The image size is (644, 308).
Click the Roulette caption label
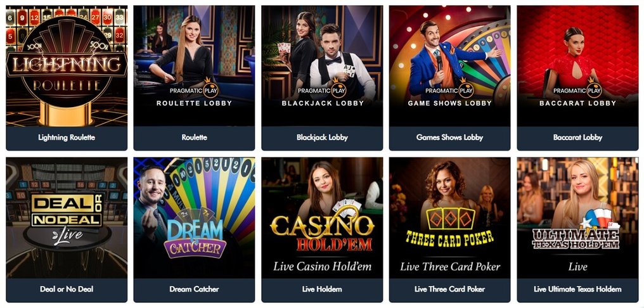coord(194,138)
